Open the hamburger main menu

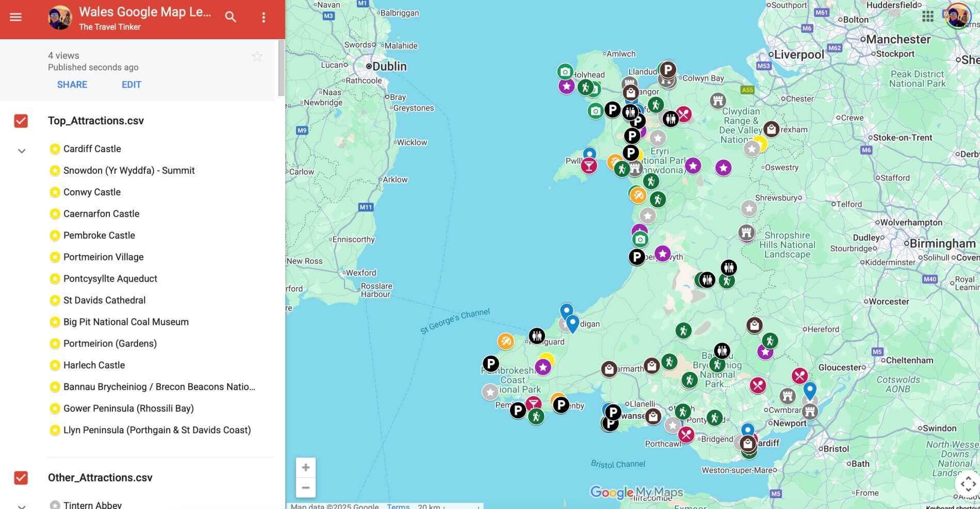16,17
